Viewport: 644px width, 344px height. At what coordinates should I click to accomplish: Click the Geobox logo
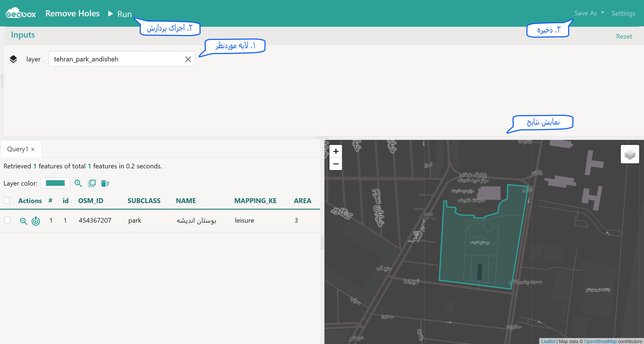click(21, 13)
